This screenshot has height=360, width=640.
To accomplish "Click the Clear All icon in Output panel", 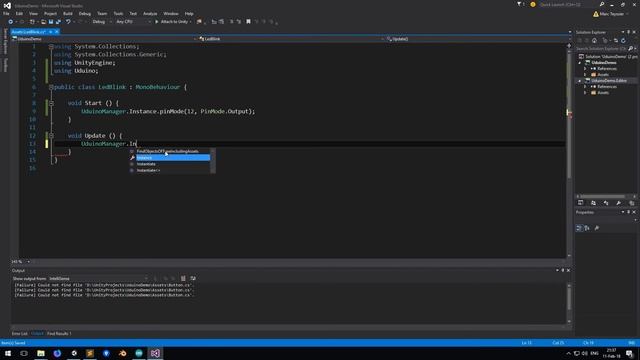I will pyautogui.click(x=183, y=278).
